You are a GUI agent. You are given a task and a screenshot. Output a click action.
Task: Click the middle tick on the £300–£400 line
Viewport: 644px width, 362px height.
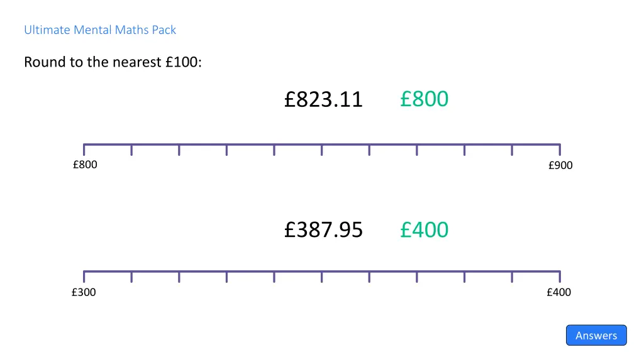[x=322, y=277]
